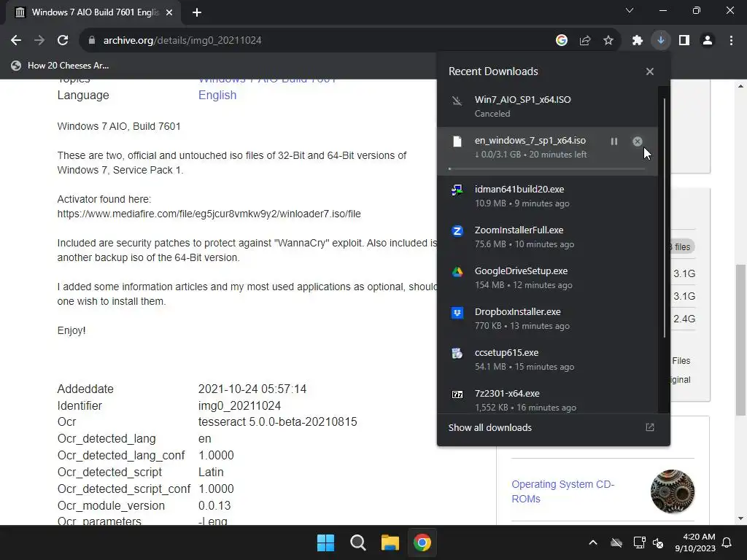747x560 pixels.
Task: Open the Chrome three-dot menu
Action: click(x=731, y=41)
